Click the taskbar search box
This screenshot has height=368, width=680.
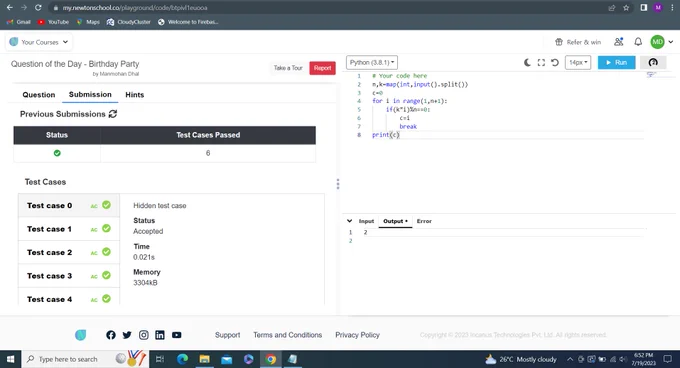pyautogui.click(x=85, y=359)
